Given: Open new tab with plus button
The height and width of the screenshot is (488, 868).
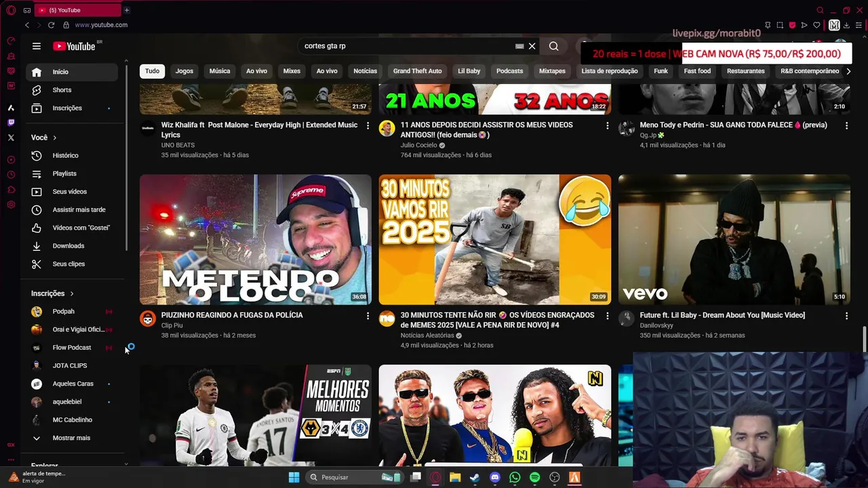Looking at the screenshot, I should [126, 10].
